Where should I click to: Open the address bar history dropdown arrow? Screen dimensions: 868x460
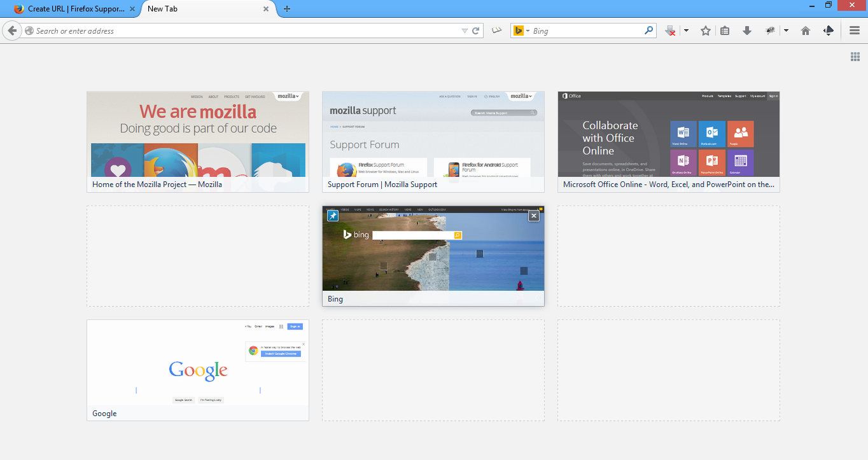point(465,31)
